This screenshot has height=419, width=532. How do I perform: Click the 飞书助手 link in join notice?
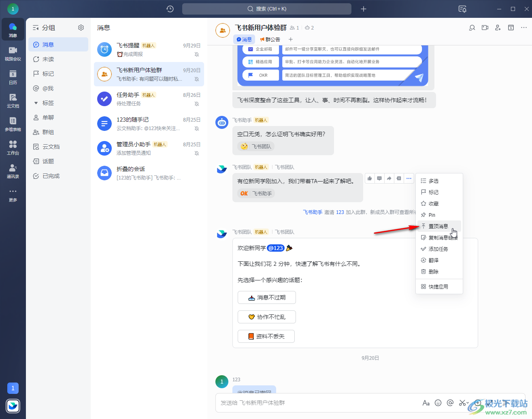(x=313, y=212)
